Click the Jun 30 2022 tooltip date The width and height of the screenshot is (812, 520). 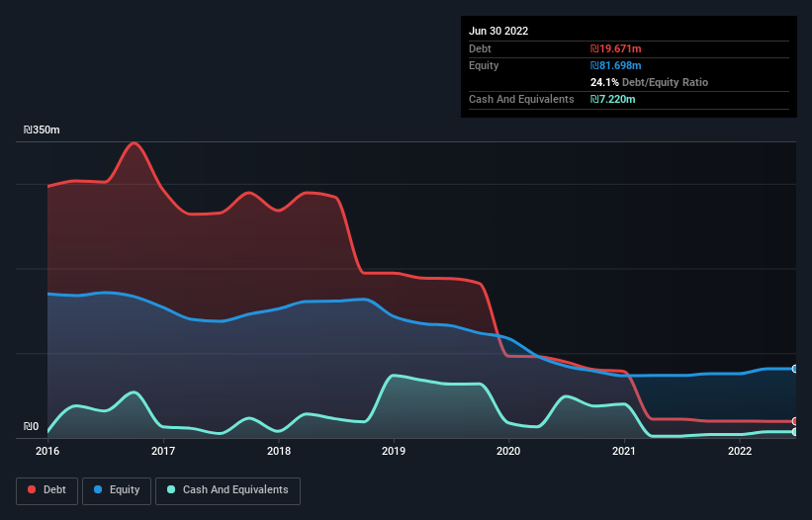pos(498,31)
